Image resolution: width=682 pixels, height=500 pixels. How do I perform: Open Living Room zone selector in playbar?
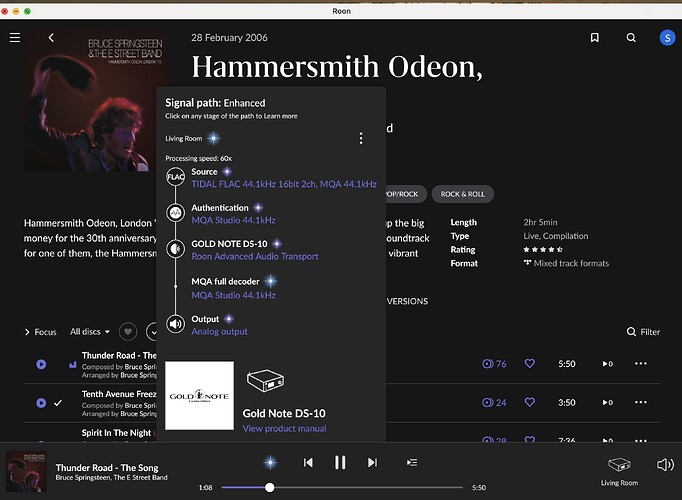(619, 471)
